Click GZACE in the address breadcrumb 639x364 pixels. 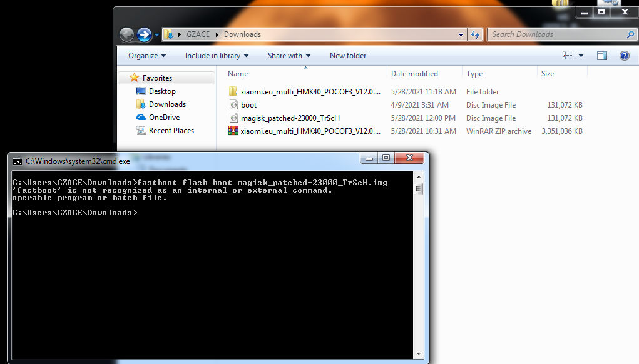point(198,34)
